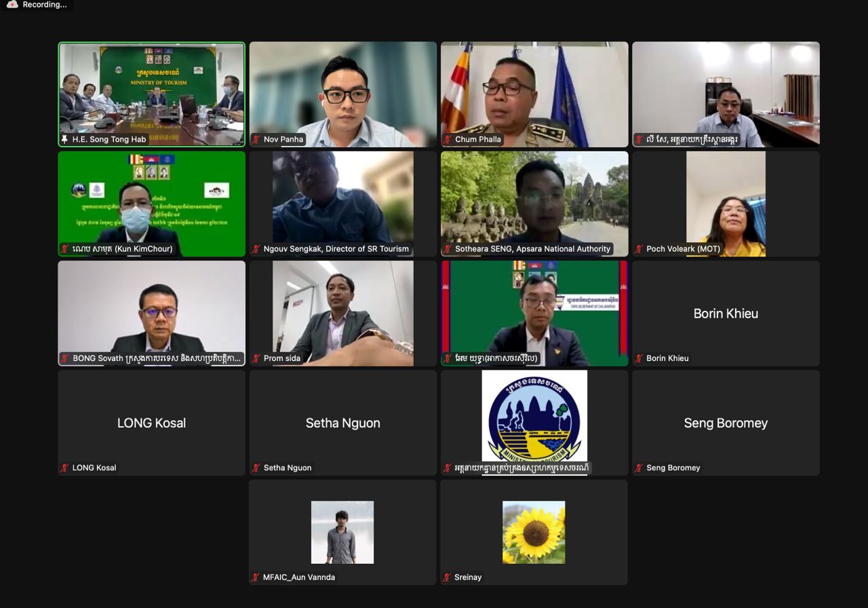Click the cloud recording icon
Viewport: 868px width, 608px height.
[x=12, y=5]
